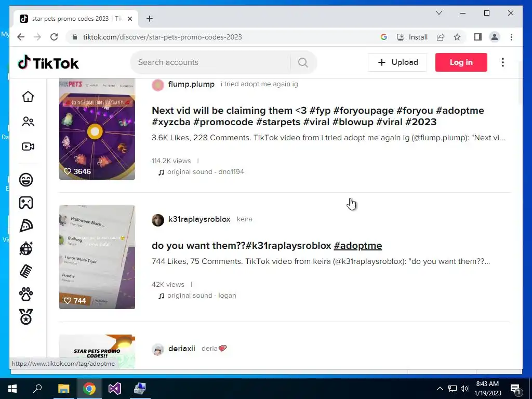Reload the TikTok page
532x399 pixels.
pos(54,37)
